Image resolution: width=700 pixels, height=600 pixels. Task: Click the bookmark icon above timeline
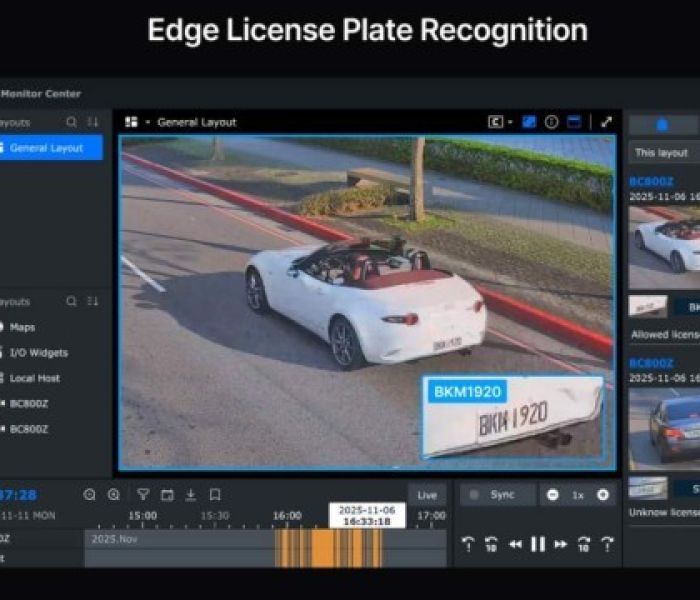coord(215,494)
